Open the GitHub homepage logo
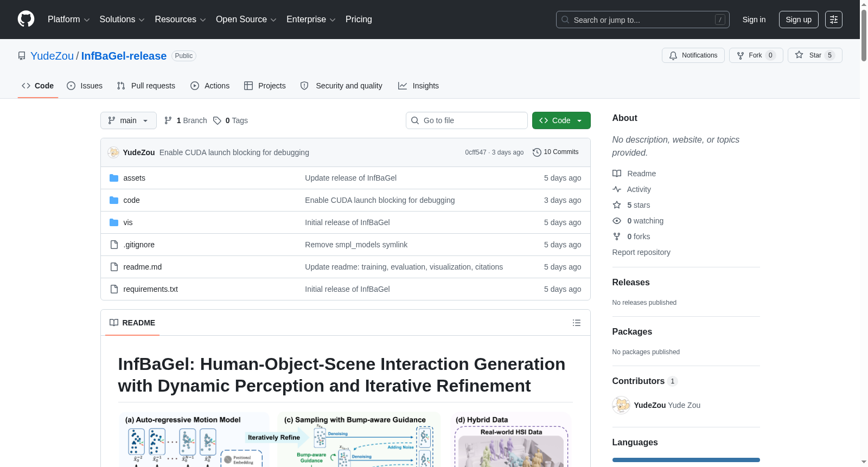Screen dimensions: 868x467 pos(26,19)
